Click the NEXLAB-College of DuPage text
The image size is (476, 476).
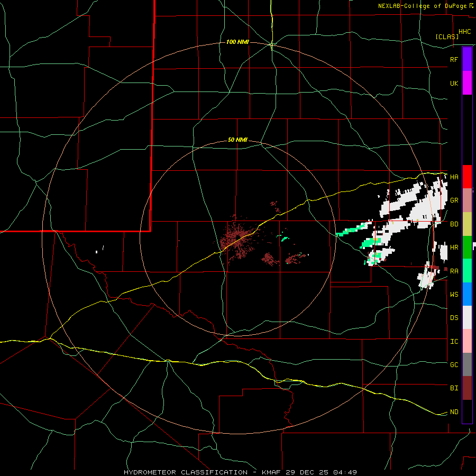tap(422, 6)
